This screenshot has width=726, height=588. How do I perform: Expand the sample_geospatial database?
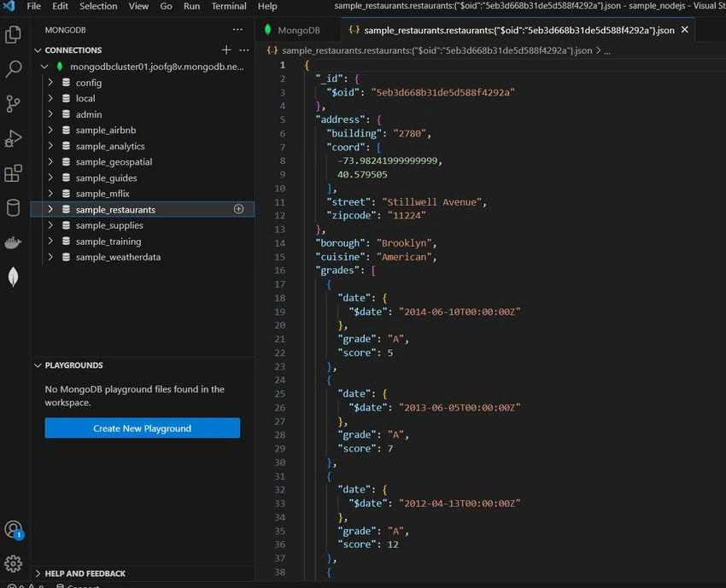50,161
